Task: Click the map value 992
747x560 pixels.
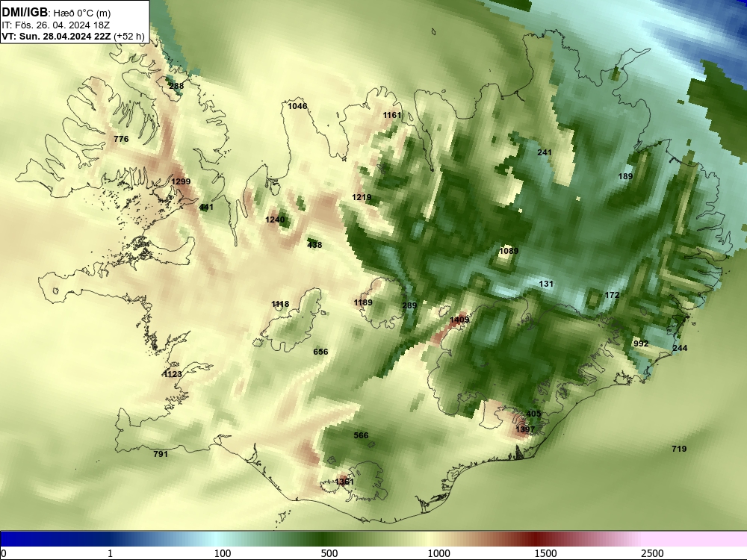Action: 641,343
